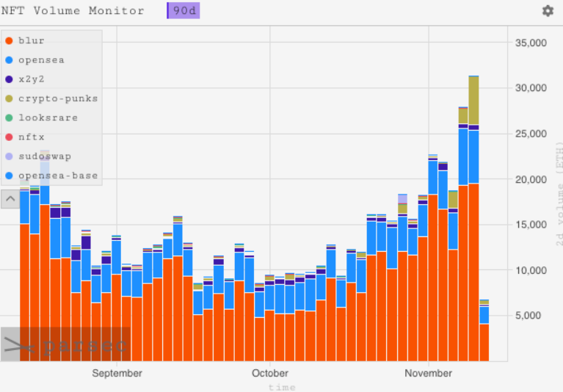The height and width of the screenshot is (392, 563).
Task: Click the October x-axis label
Action: [270, 373]
